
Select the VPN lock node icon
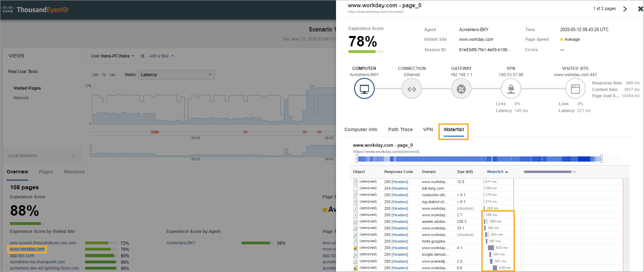[x=511, y=89]
